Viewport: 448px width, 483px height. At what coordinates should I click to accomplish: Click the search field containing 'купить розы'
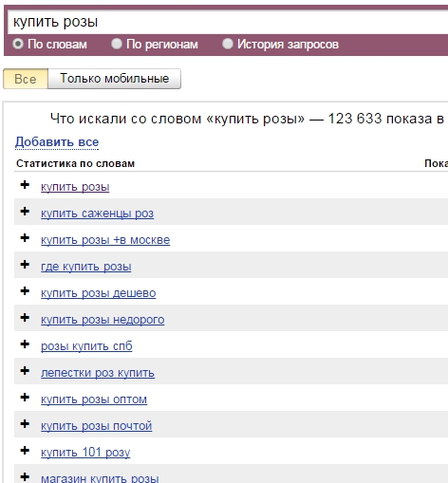point(228,22)
